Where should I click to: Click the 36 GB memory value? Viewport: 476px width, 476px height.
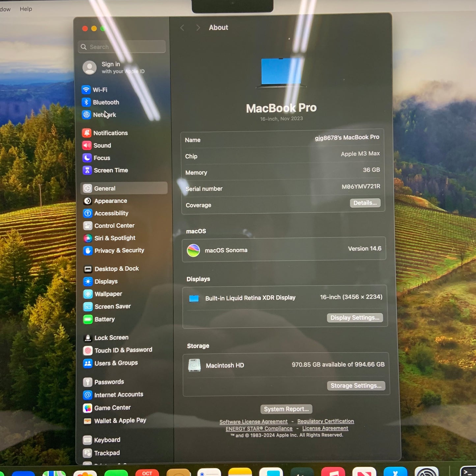371,170
